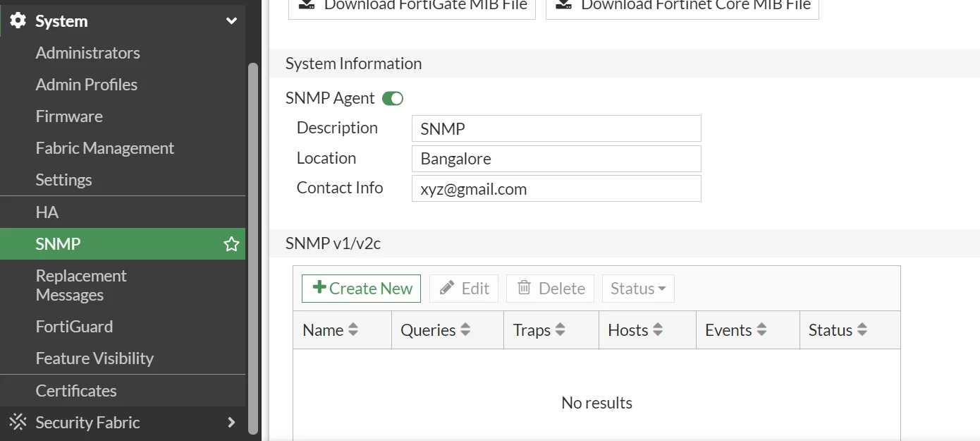Click the Description input field
This screenshot has width=980, height=441.
[x=556, y=128]
